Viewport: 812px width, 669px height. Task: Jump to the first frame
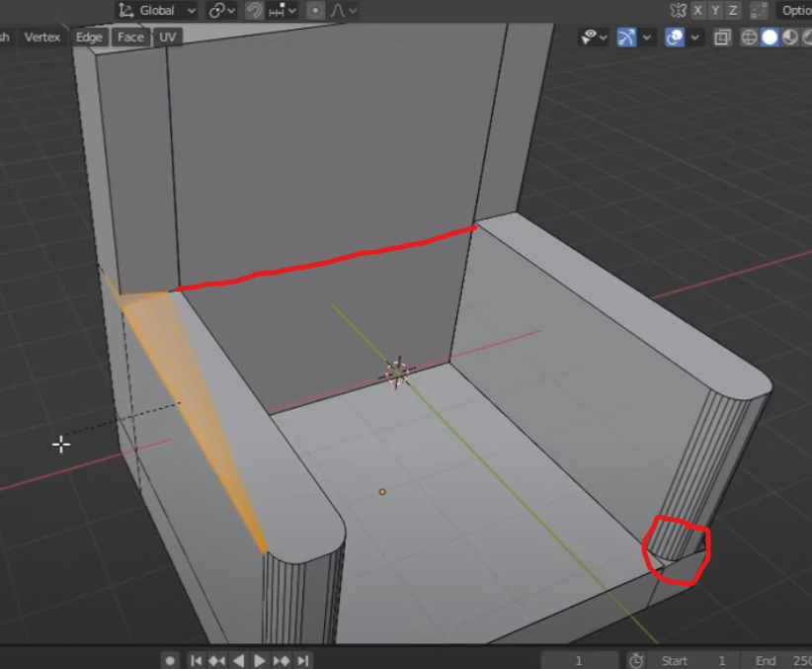click(196, 661)
